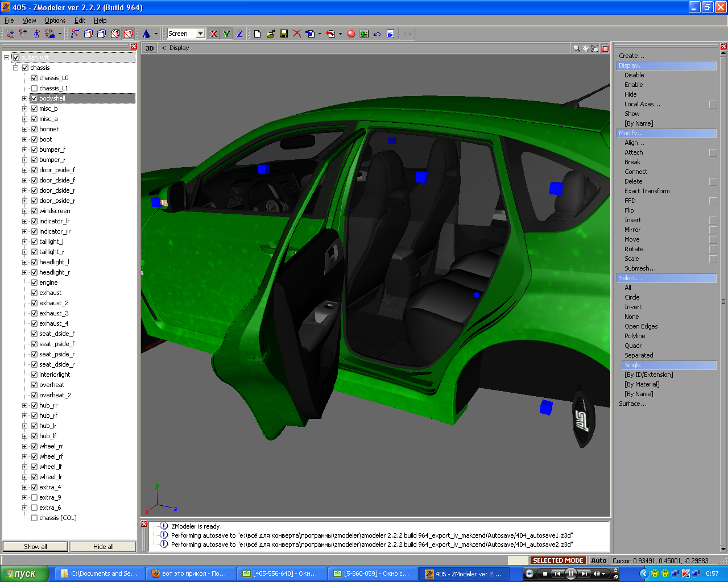
Task: Toggle the X axis constraint button
Action: (213, 34)
